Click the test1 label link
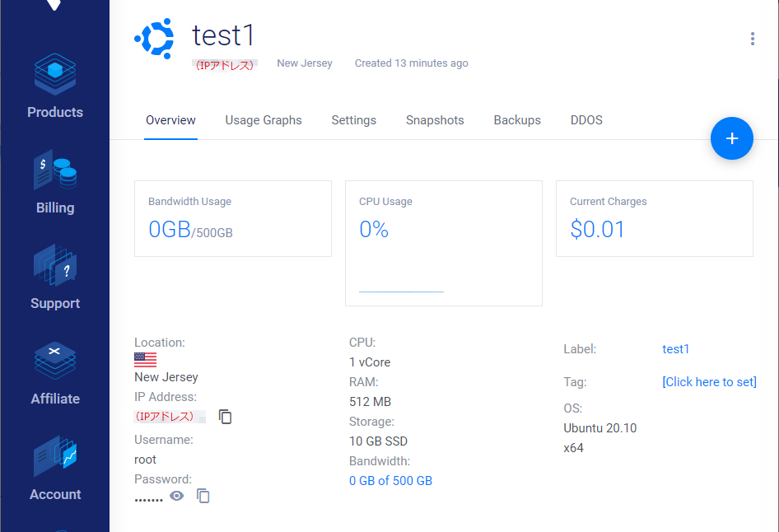The width and height of the screenshot is (779, 532). tap(676, 349)
